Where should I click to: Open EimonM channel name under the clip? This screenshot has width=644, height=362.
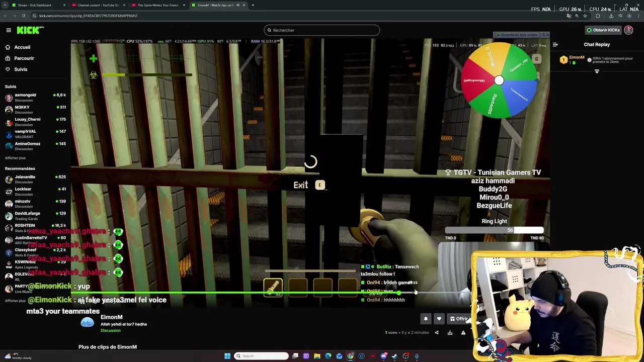[x=112, y=317]
